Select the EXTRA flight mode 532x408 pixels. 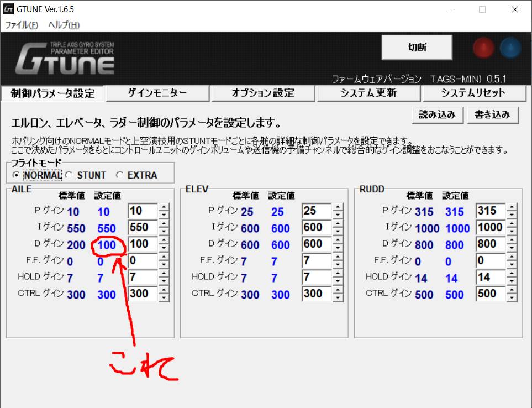point(137,175)
